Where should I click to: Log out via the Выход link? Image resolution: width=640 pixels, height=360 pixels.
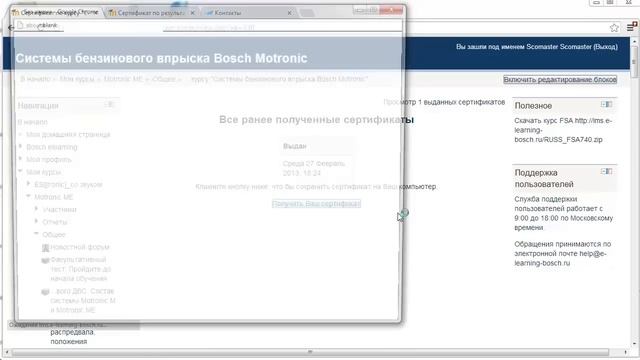(x=605, y=47)
